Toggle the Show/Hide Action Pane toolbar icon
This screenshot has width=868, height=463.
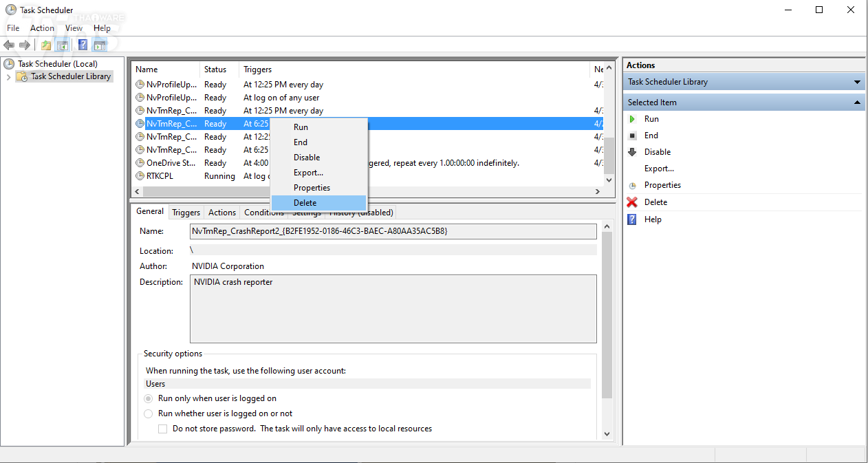pos(100,45)
